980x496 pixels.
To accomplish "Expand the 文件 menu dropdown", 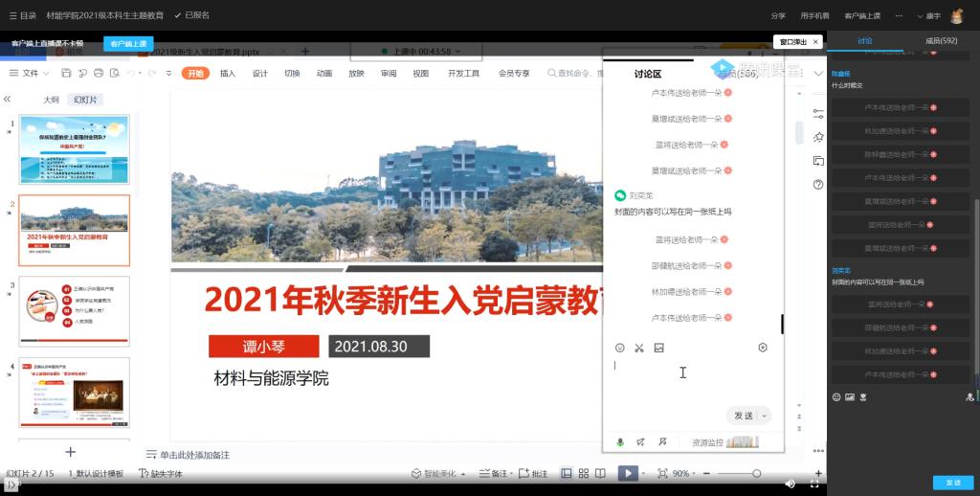I will coord(35,73).
